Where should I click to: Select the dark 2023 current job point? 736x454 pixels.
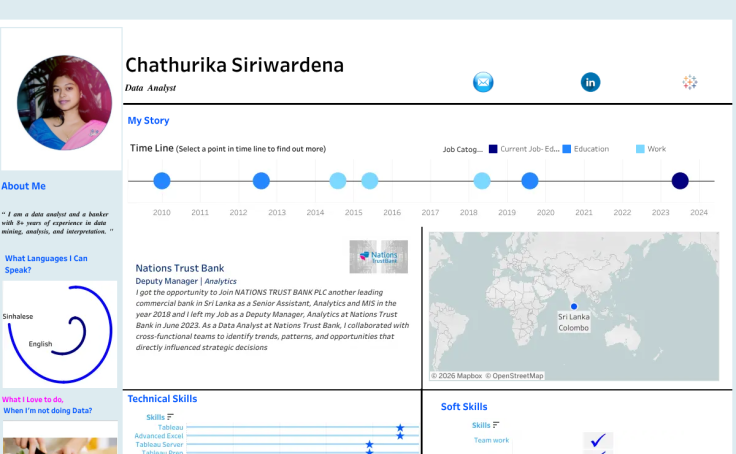click(x=680, y=181)
